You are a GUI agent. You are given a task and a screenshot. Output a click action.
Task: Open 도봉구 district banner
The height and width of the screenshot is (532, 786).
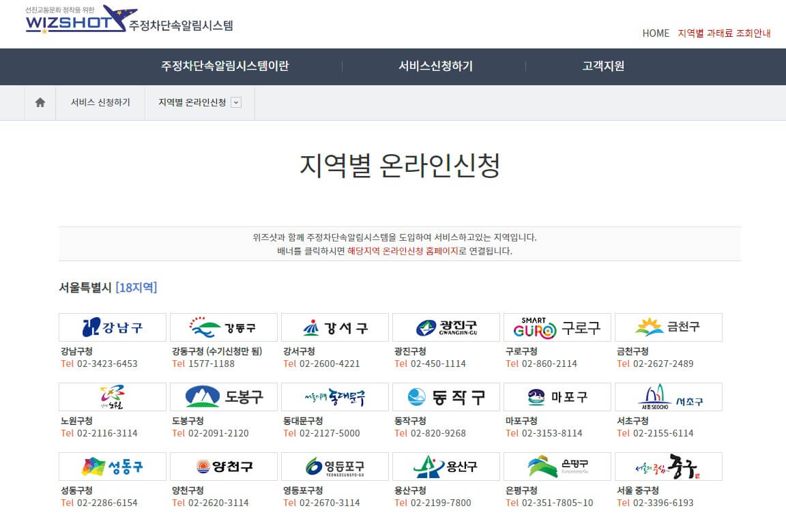point(224,397)
